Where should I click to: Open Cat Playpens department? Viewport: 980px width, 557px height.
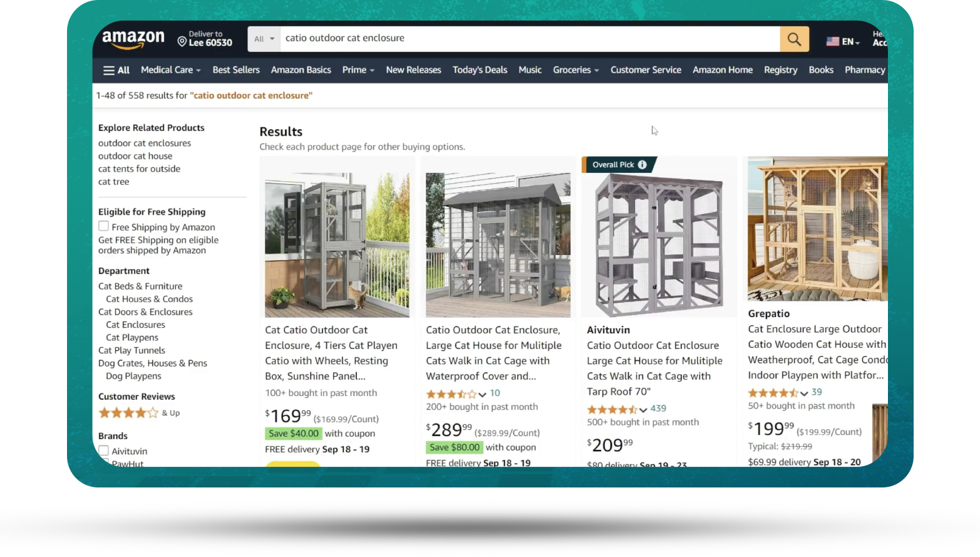coord(132,337)
